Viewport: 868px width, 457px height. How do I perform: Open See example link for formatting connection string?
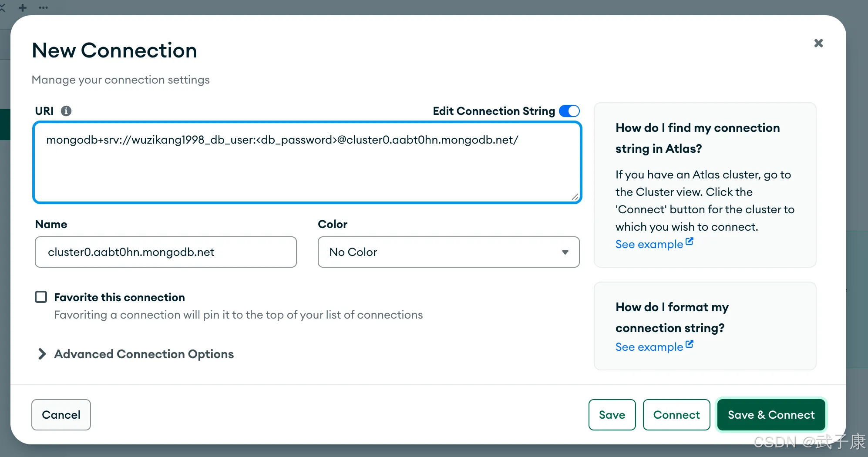tap(649, 347)
